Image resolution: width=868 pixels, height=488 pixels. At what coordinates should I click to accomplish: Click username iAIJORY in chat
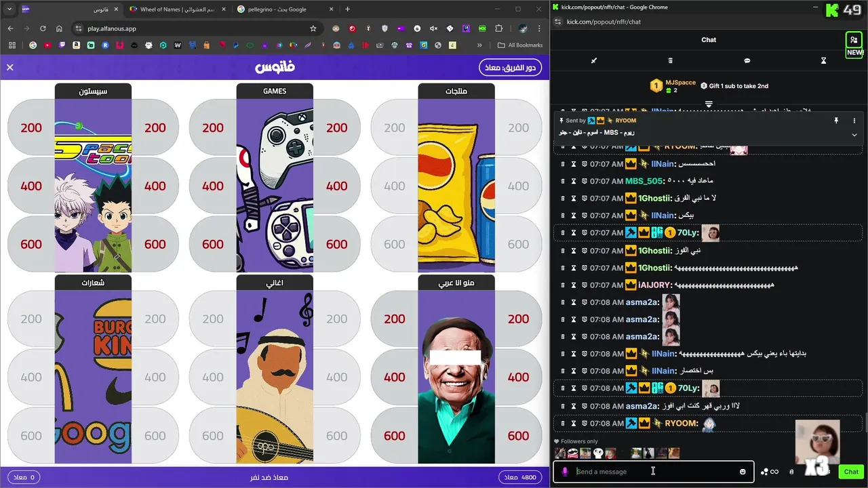(x=655, y=285)
